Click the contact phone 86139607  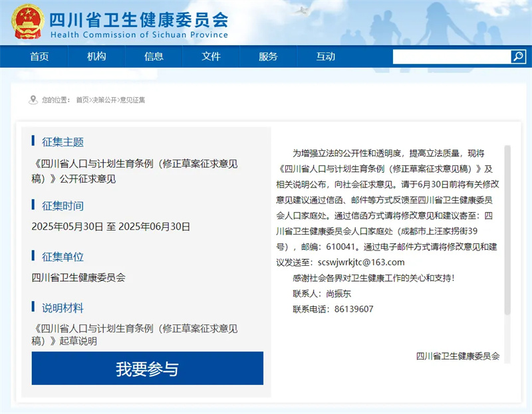coord(354,309)
